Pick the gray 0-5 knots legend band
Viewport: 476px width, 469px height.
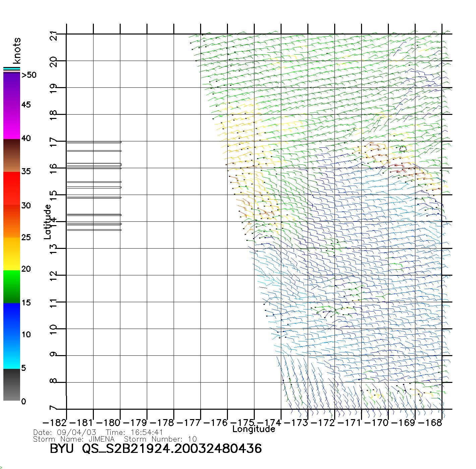pyautogui.click(x=11, y=385)
